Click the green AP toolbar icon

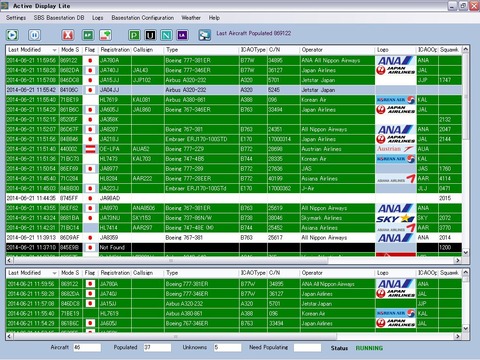tap(88, 35)
